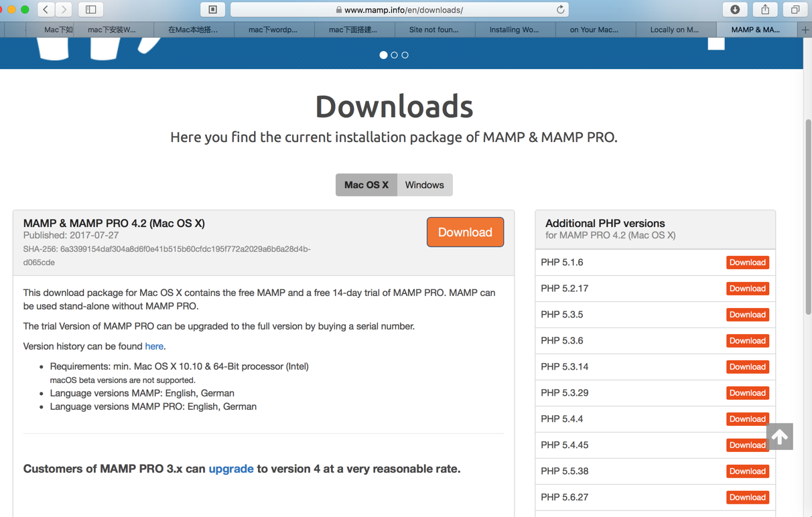Open the Share menu icon
Image resolution: width=812 pixels, height=517 pixels.
765,9
